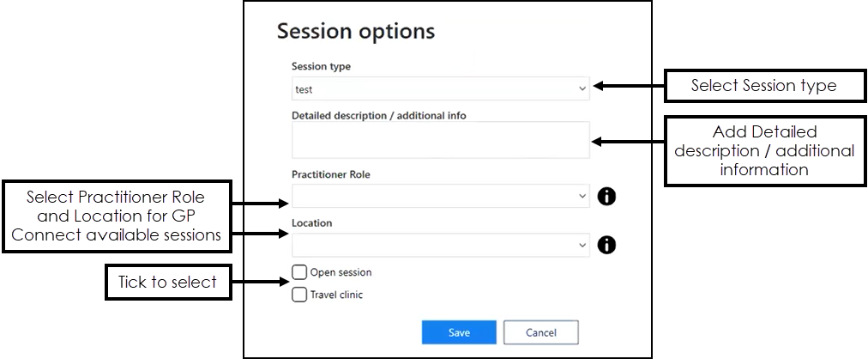Open the Session type dropdown

pos(441,88)
